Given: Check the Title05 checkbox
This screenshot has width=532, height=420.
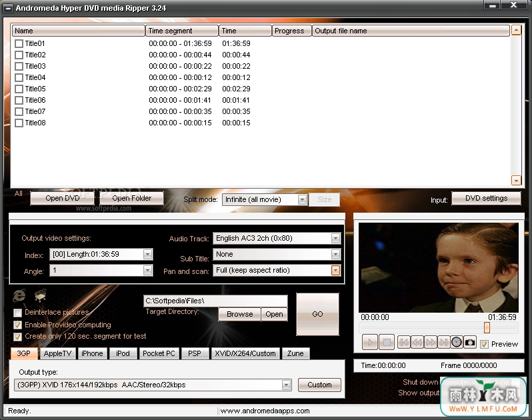Looking at the screenshot, I should click(19, 89).
